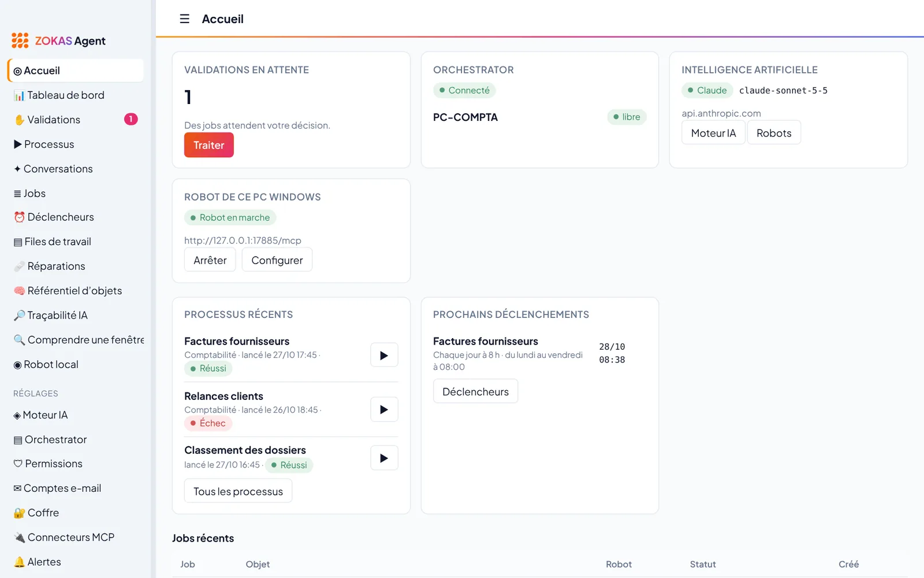Click the Créé column header
The width and height of the screenshot is (924, 578).
[848, 564]
